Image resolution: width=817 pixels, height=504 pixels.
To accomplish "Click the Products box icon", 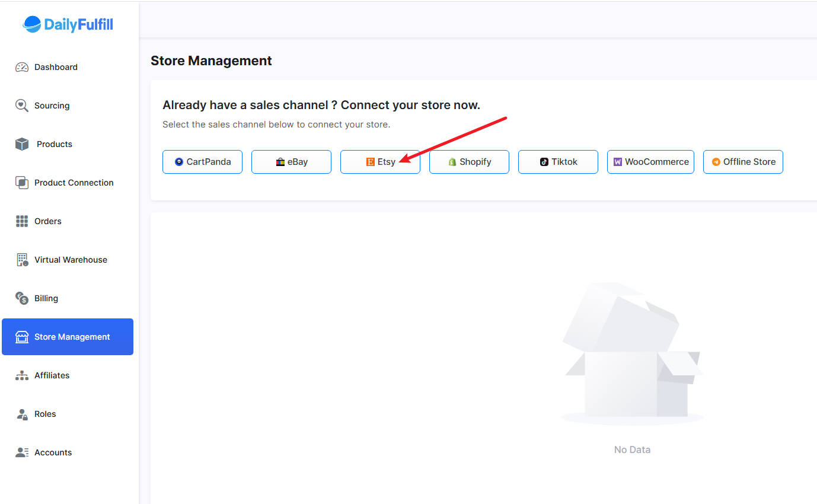I will click(22, 144).
